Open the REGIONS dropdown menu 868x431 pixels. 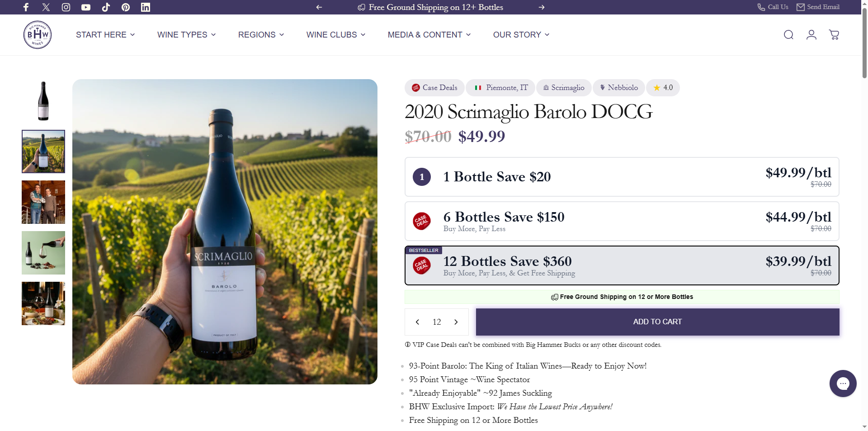(260, 34)
